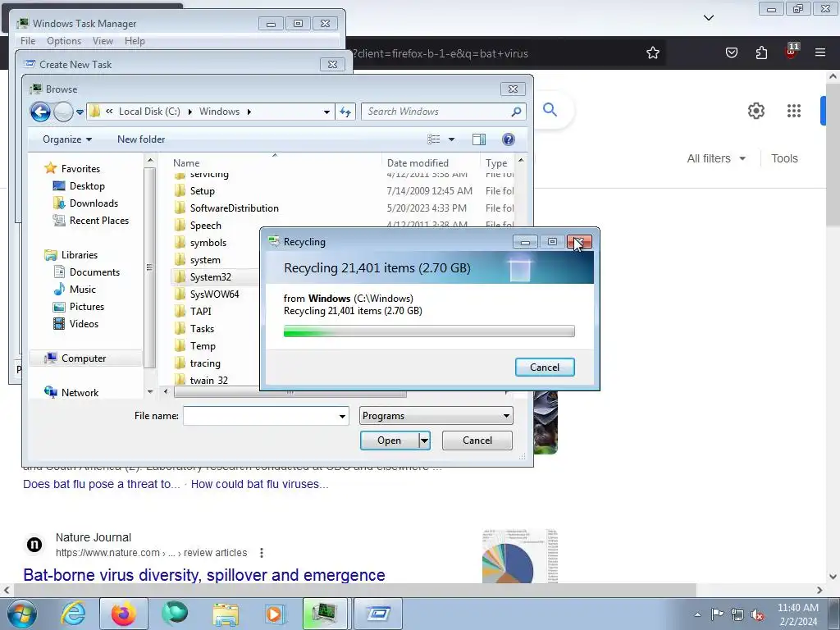
Task: Click 'How could bat flu viruses...' link
Action: coord(260,484)
